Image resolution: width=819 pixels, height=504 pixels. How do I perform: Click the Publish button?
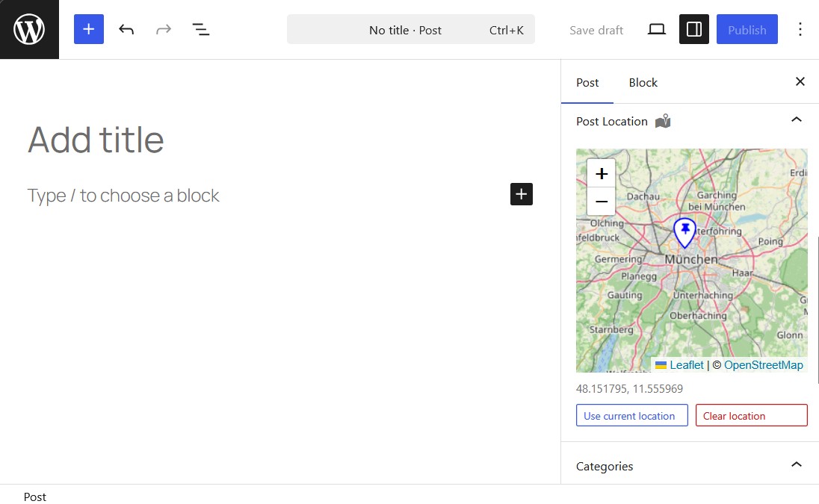747,29
